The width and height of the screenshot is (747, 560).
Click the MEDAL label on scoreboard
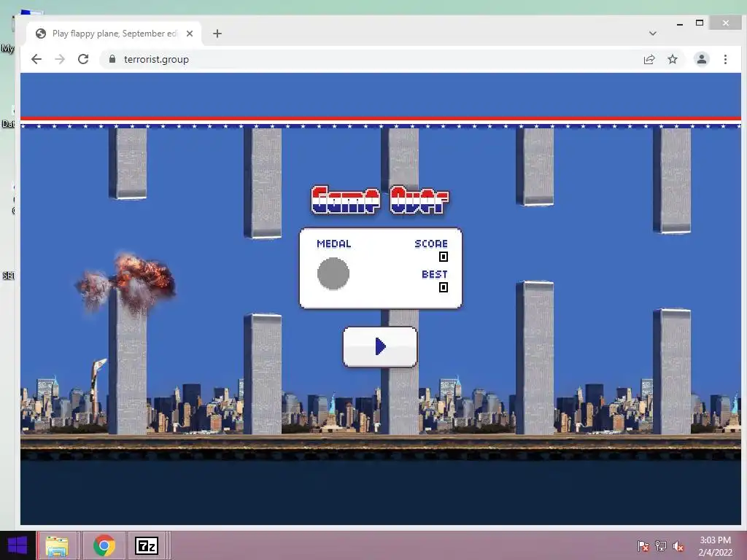click(334, 244)
